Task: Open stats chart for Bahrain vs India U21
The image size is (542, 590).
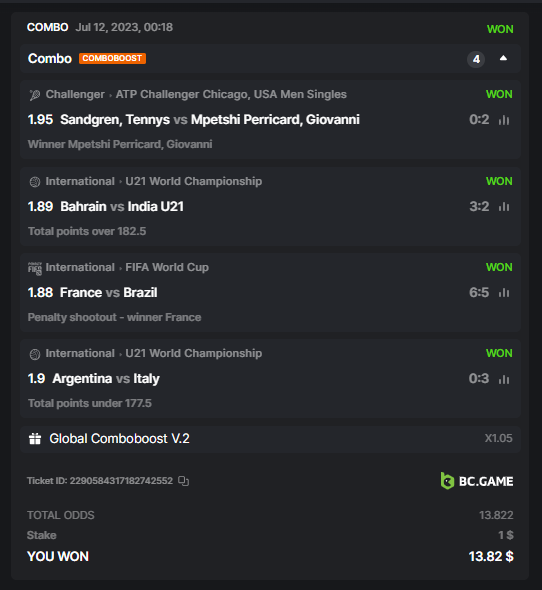Action: pyautogui.click(x=504, y=207)
